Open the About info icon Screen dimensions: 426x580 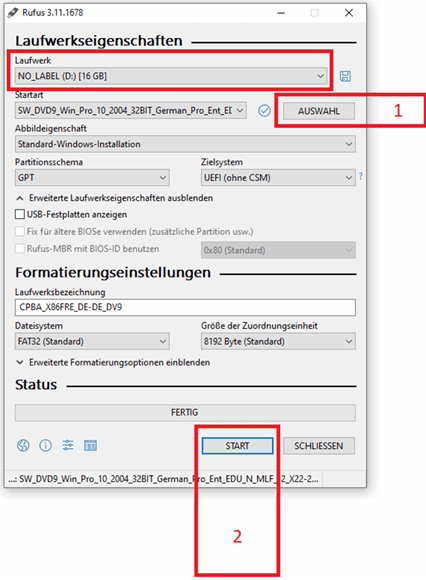(45, 445)
